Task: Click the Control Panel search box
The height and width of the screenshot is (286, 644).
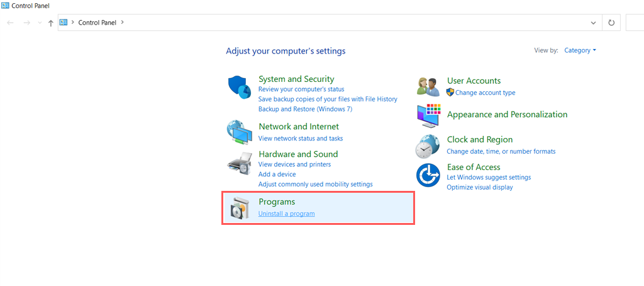Action: tap(635, 23)
